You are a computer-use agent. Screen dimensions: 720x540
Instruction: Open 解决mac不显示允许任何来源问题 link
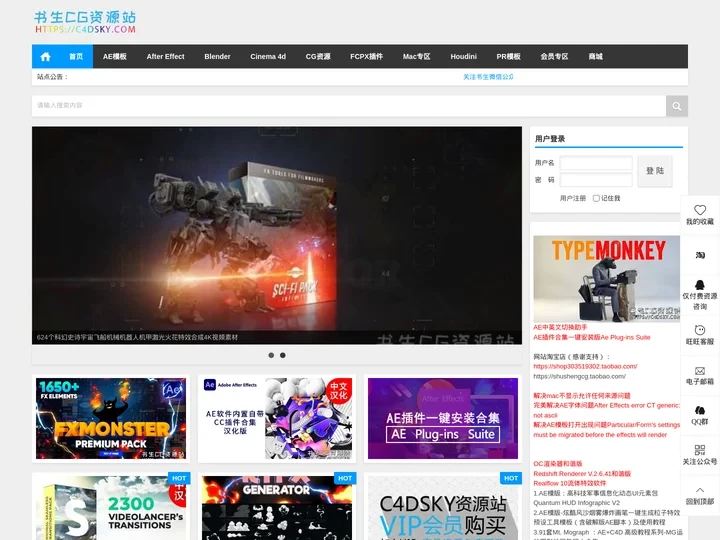[582, 396]
